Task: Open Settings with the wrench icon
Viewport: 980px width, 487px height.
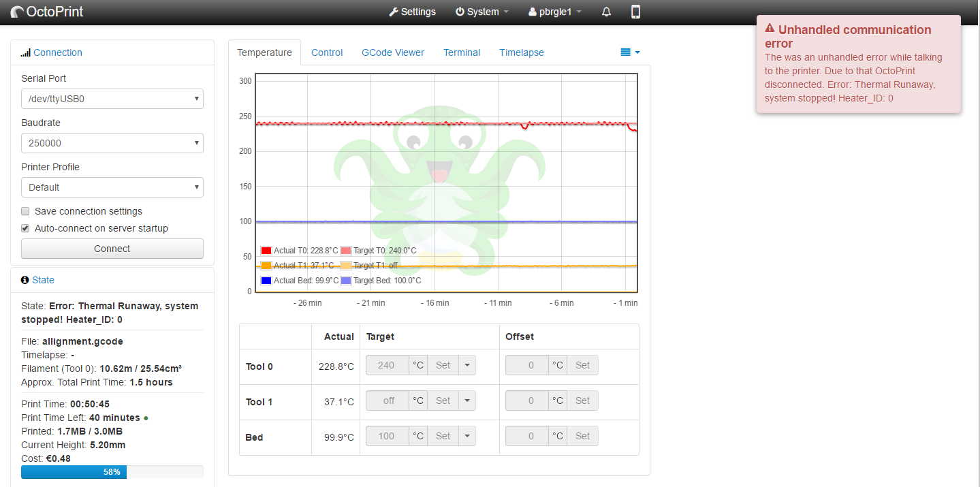Action: click(x=393, y=12)
